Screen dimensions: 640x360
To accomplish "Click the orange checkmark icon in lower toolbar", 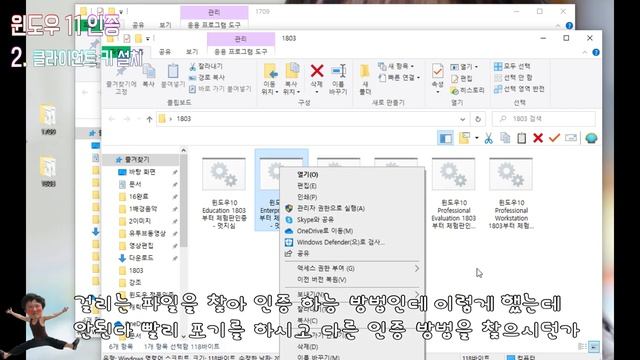I will pyautogui.click(x=554, y=138).
